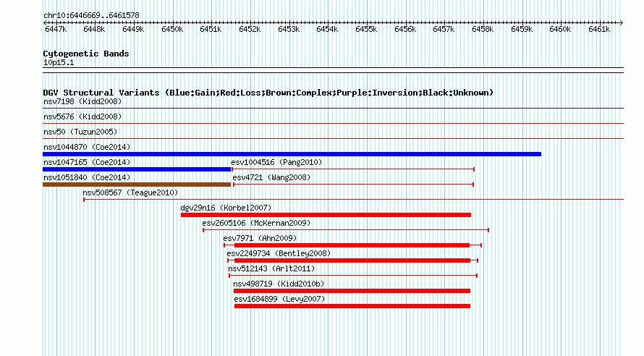Click the red esv7971 loss bar

[x=352, y=245]
